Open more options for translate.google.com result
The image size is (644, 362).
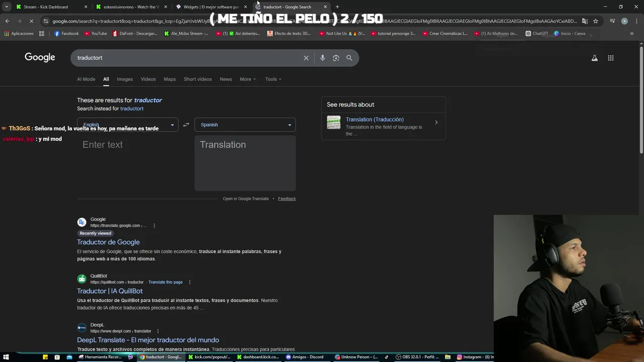[154, 226]
